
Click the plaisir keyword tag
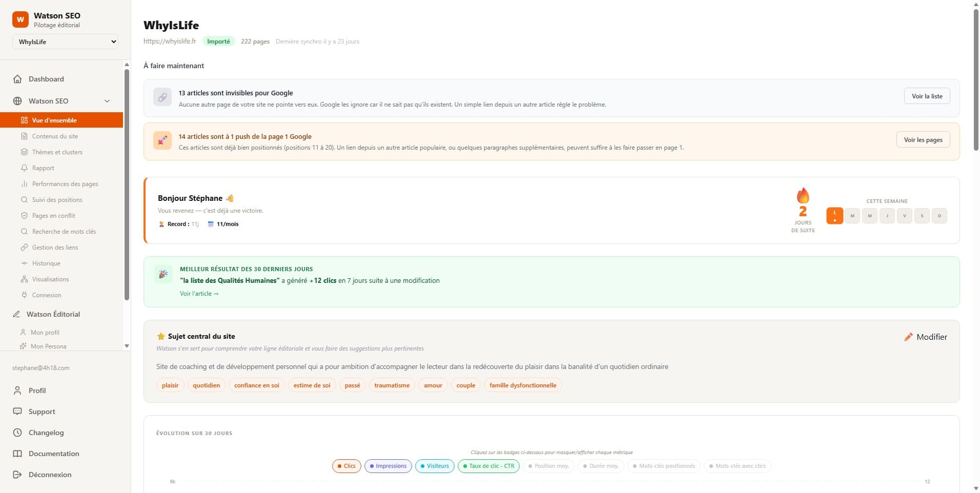pyautogui.click(x=170, y=385)
